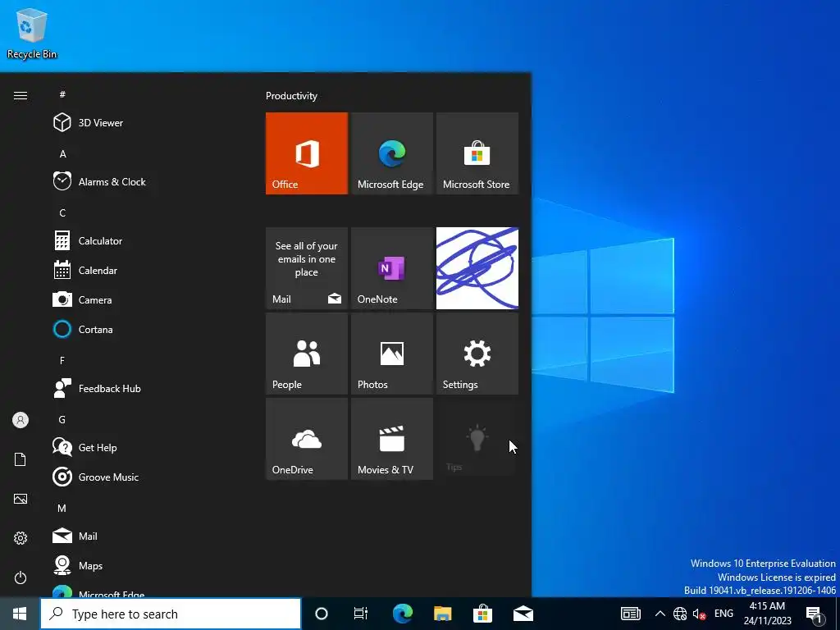
Task: Open Get Help from app list
Action: [x=144, y=447]
